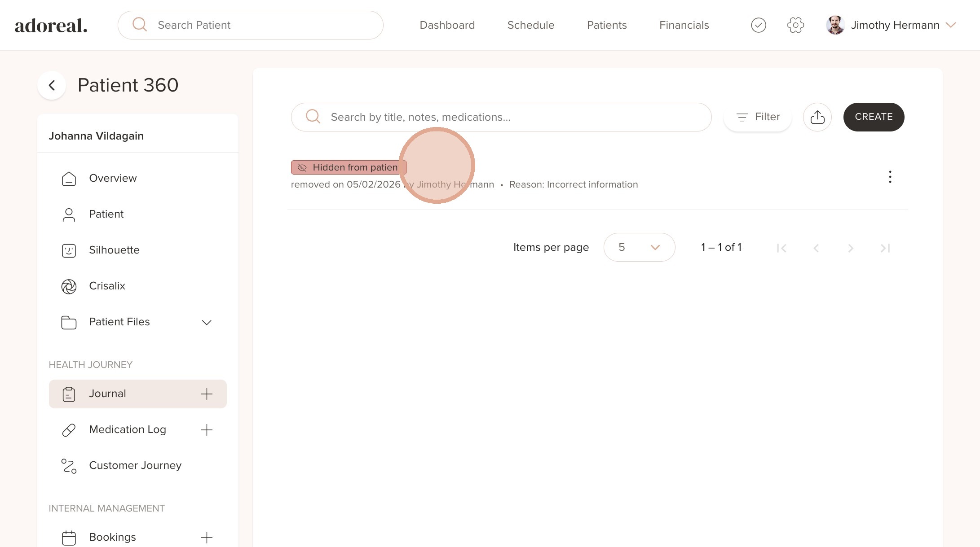Click the Hidden from patient badge
The image size is (980, 547).
pos(349,167)
